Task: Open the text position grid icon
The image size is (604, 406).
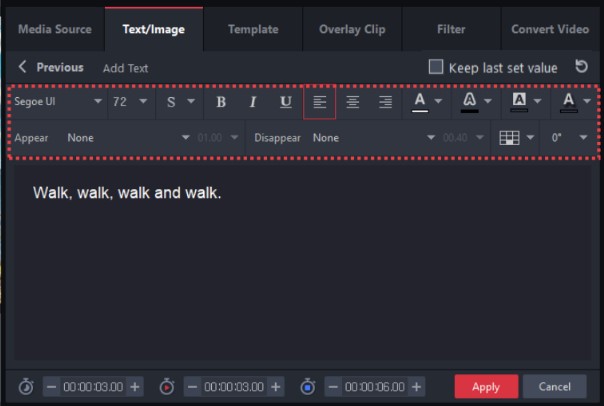Action: 510,137
